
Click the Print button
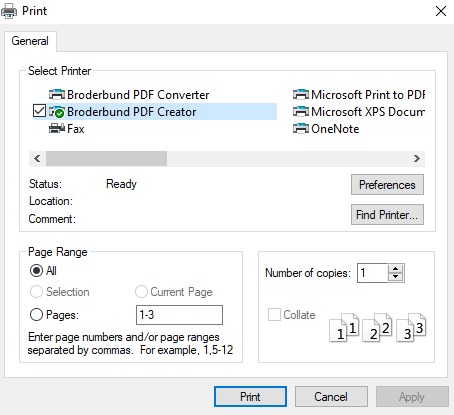tap(250, 397)
